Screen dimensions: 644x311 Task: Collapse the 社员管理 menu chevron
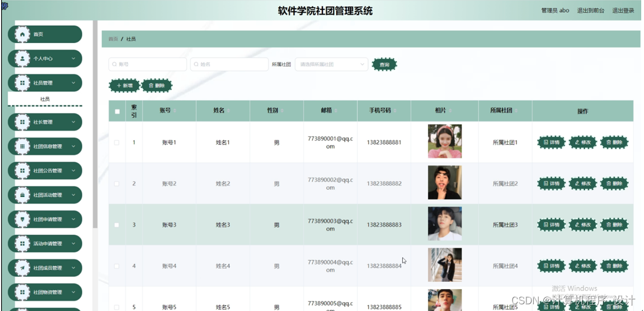pyautogui.click(x=73, y=83)
